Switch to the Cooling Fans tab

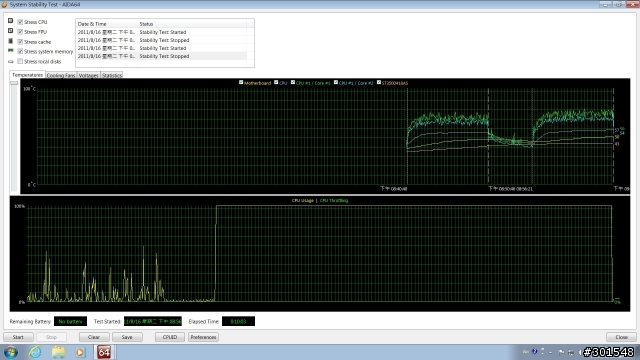click(61, 76)
